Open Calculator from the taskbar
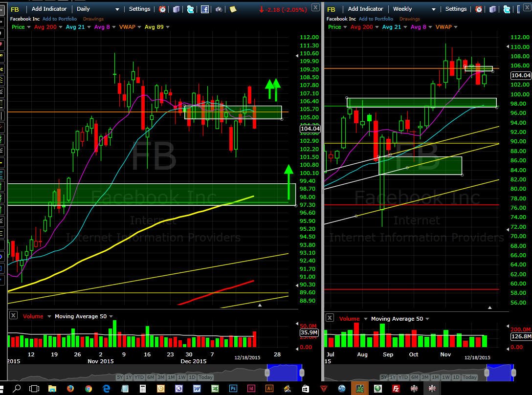This screenshot has height=395, width=532. (142, 389)
